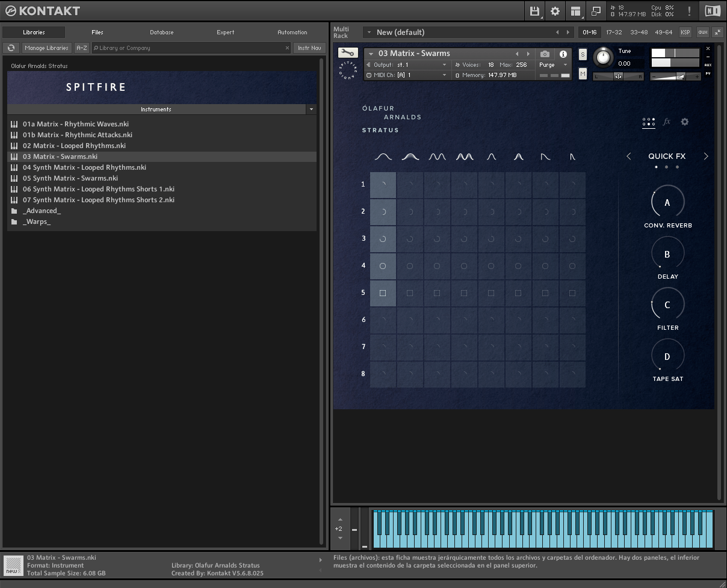Adjust the pan slider

pyautogui.click(x=618, y=76)
